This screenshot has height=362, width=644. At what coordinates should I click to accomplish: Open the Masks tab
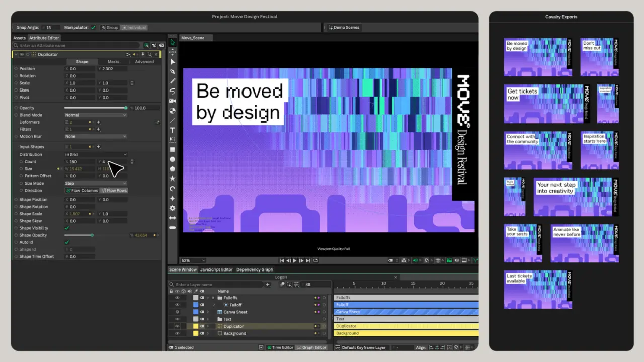[113, 62]
